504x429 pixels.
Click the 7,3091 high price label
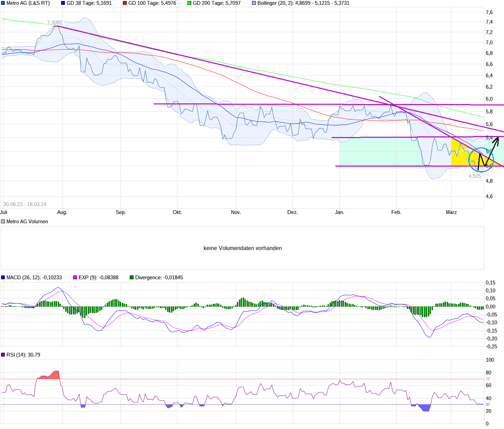pyautogui.click(x=54, y=23)
